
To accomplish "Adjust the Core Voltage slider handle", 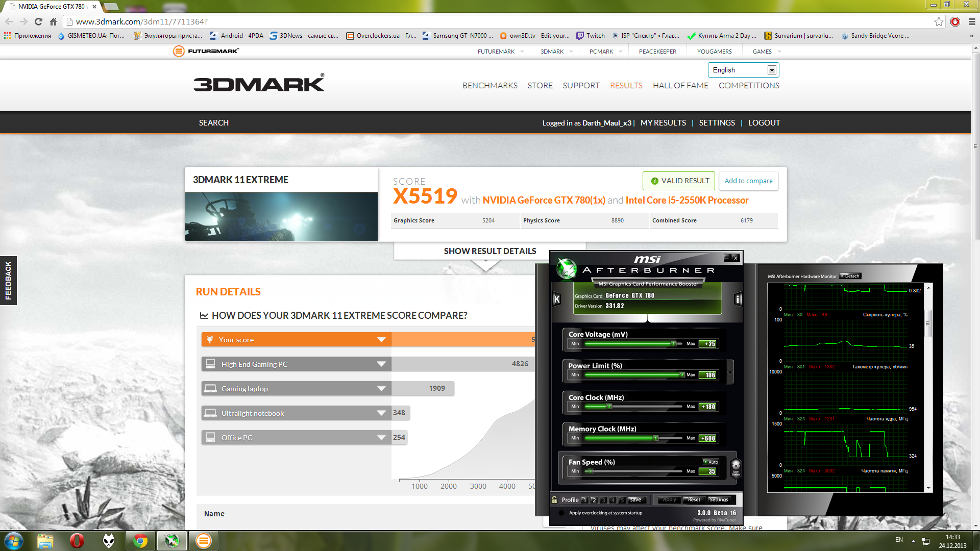I will (x=674, y=343).
